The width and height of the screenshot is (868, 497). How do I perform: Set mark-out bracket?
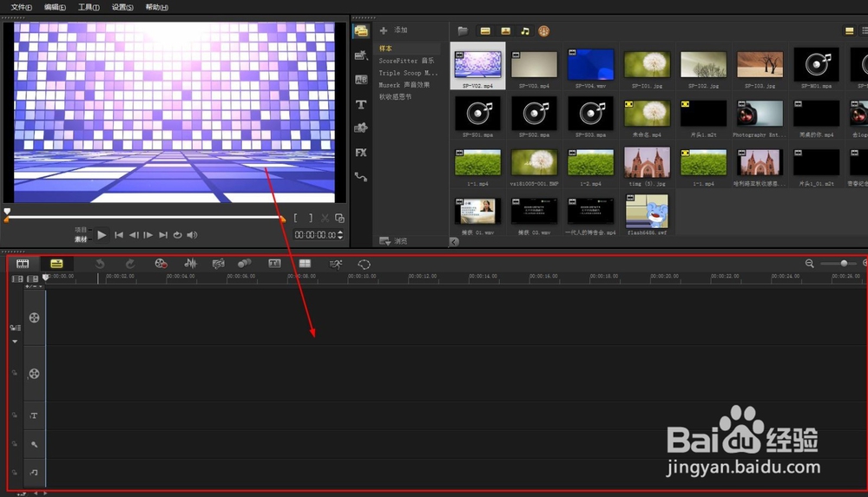pyautogui.click(x=311, y=218)
